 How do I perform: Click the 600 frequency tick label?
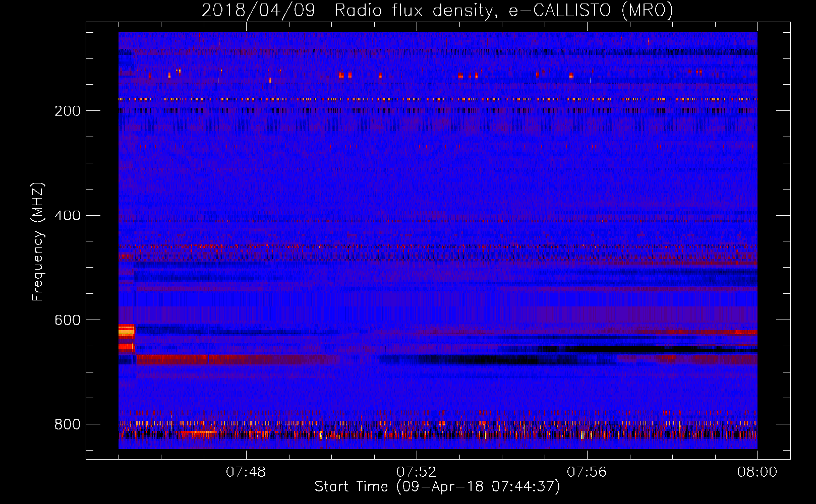coord(68,320)
